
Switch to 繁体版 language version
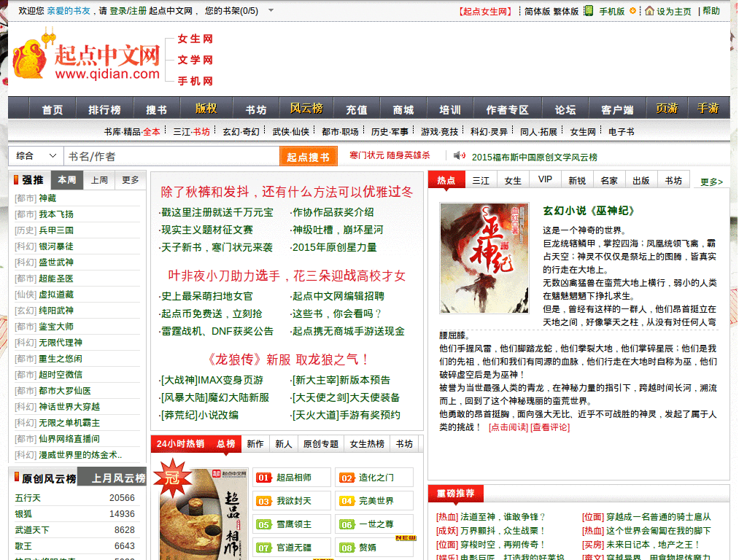click(566, 11)
